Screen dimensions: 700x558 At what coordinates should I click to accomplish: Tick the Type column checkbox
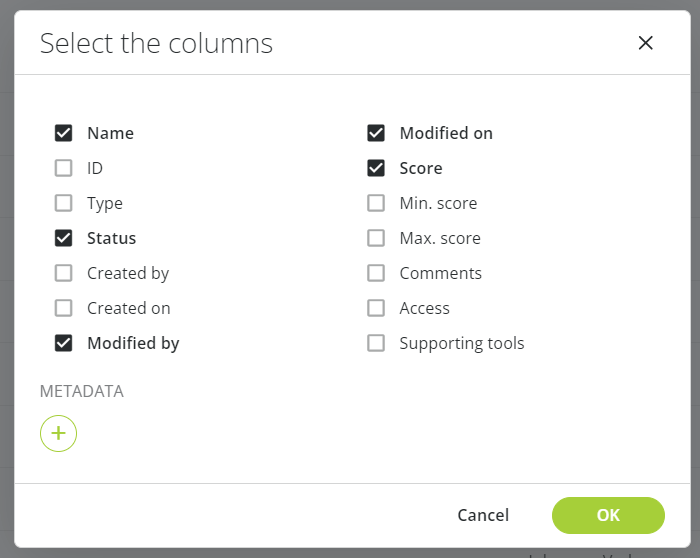[63, 203]
